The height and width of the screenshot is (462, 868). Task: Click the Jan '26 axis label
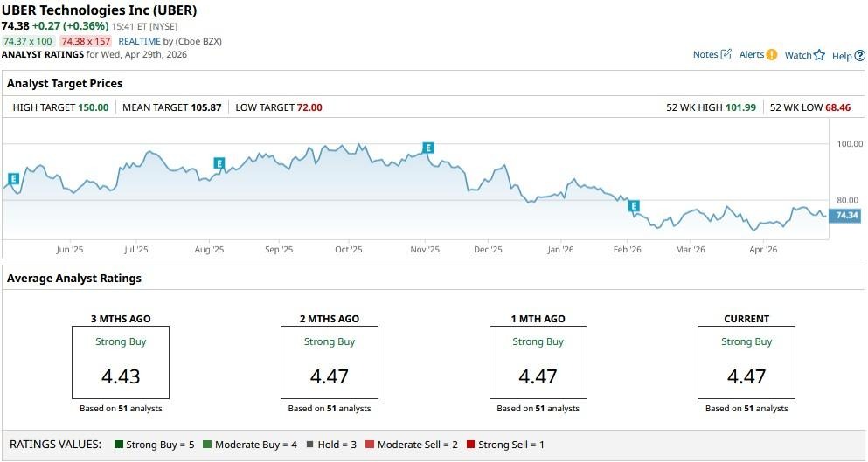[561, 250]
